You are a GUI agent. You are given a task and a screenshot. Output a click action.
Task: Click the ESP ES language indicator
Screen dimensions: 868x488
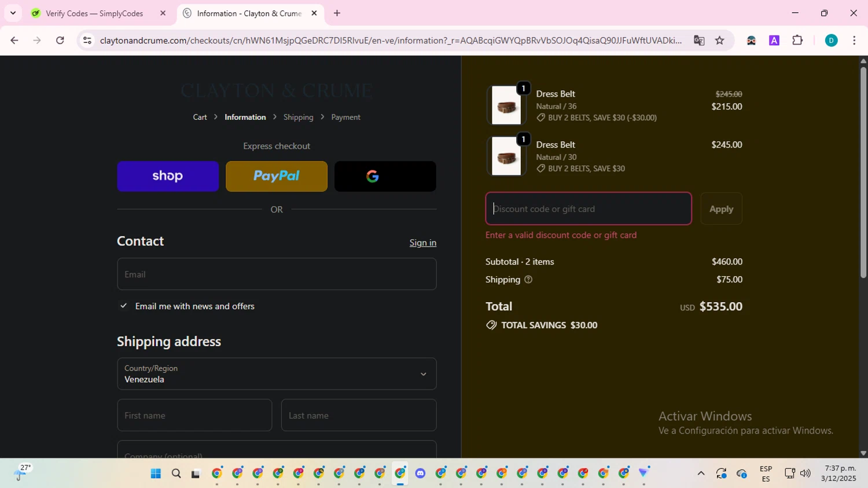766,474
